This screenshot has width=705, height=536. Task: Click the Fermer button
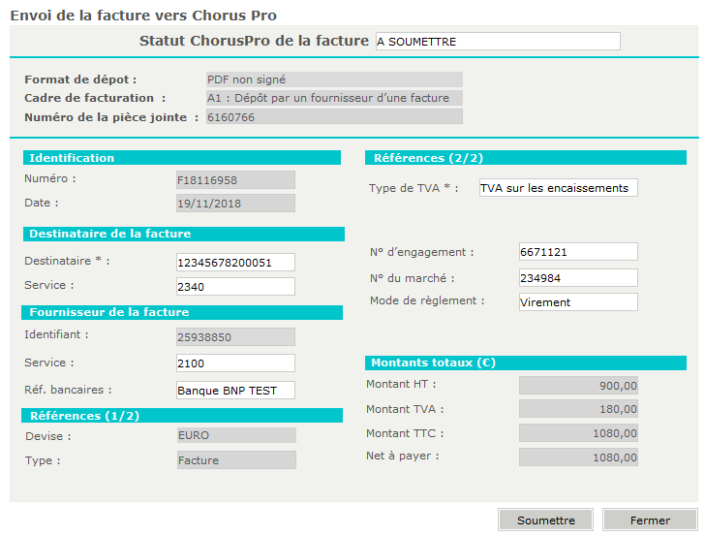[x=650, y=520]
